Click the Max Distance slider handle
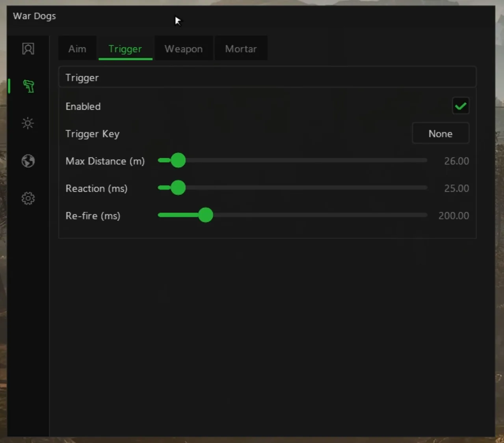This screenshot has width=504, height=443. pyautogui.click(x=178, y=160)
